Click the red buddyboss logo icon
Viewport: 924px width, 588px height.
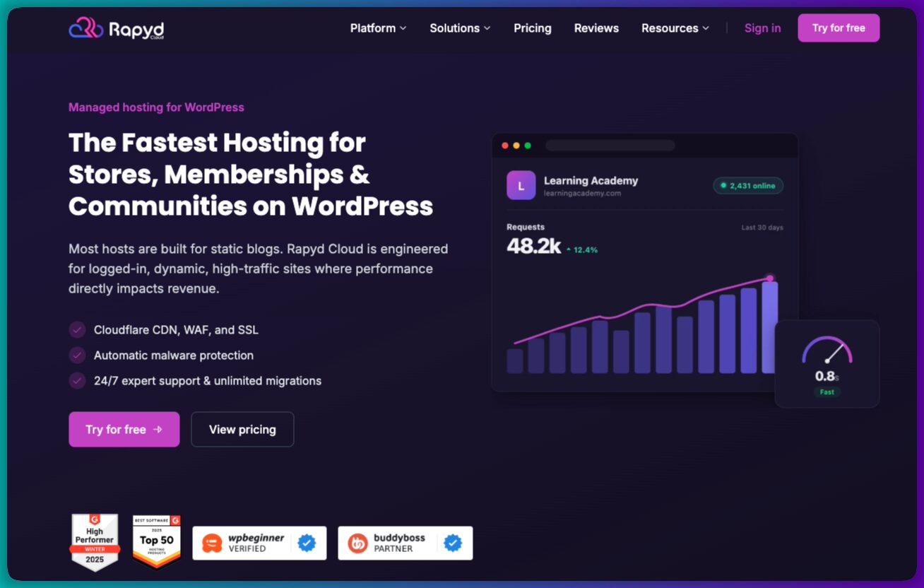tap(358, 543)
